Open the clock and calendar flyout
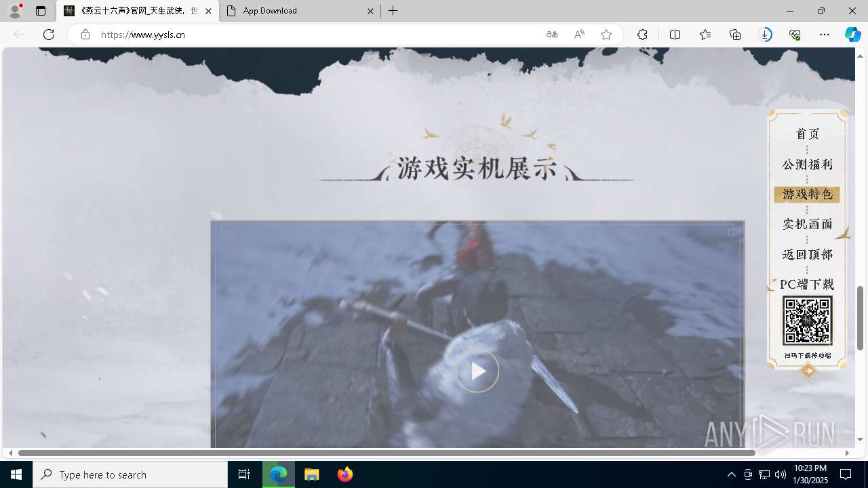Image resolution: width=868 pixels, height=488 pixels. click(x=810, y=474)
